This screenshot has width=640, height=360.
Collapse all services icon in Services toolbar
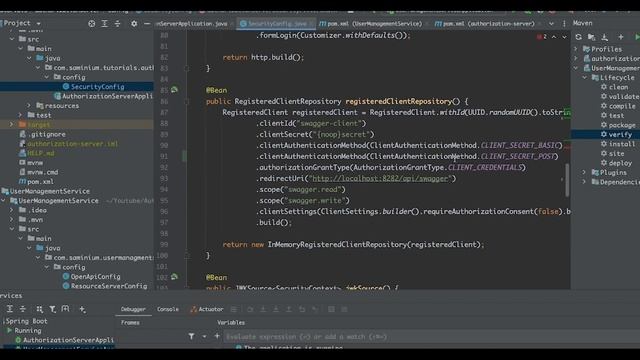[23, 309]
